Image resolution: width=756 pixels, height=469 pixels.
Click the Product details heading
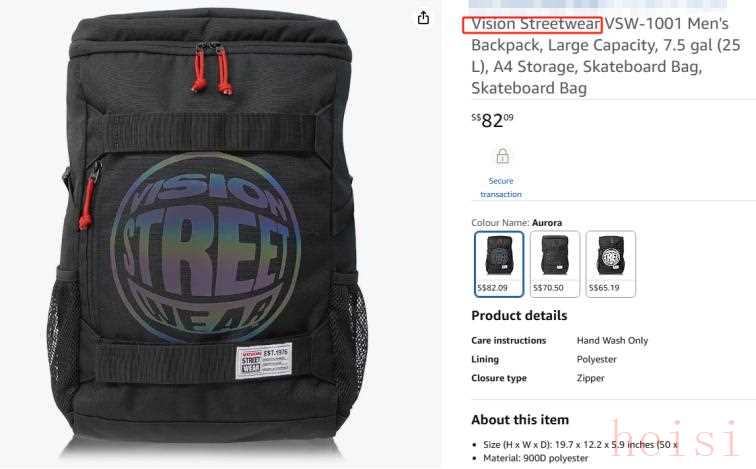pos(519,316)
